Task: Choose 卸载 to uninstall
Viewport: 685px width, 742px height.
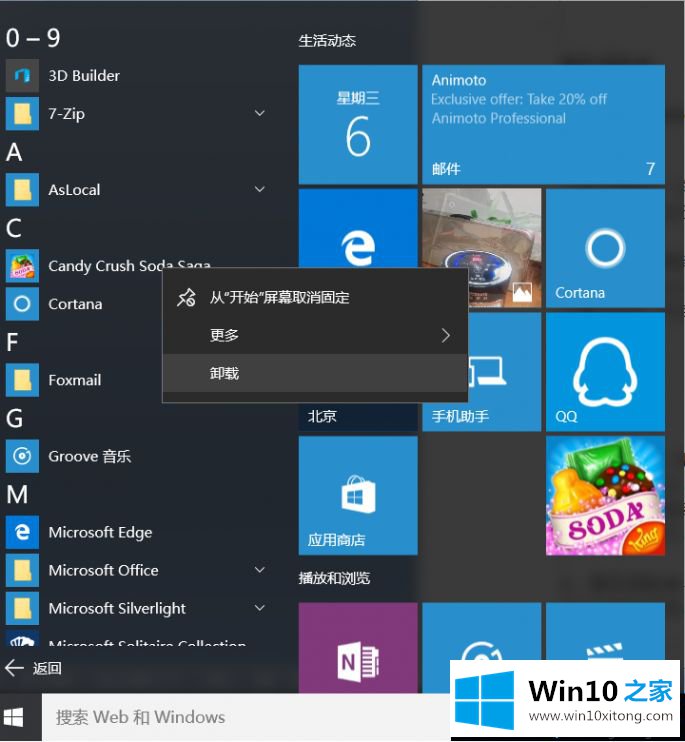Action: click(315, 373)
